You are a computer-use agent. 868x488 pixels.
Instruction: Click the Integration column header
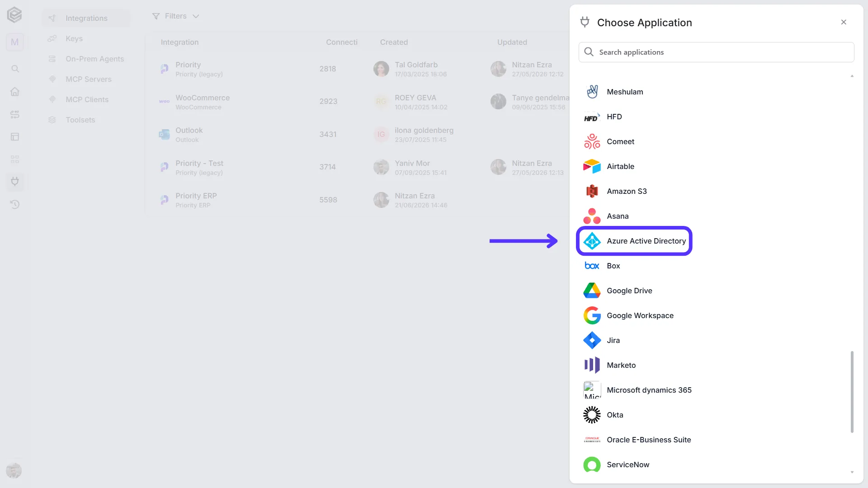click(x=179, y=42)
